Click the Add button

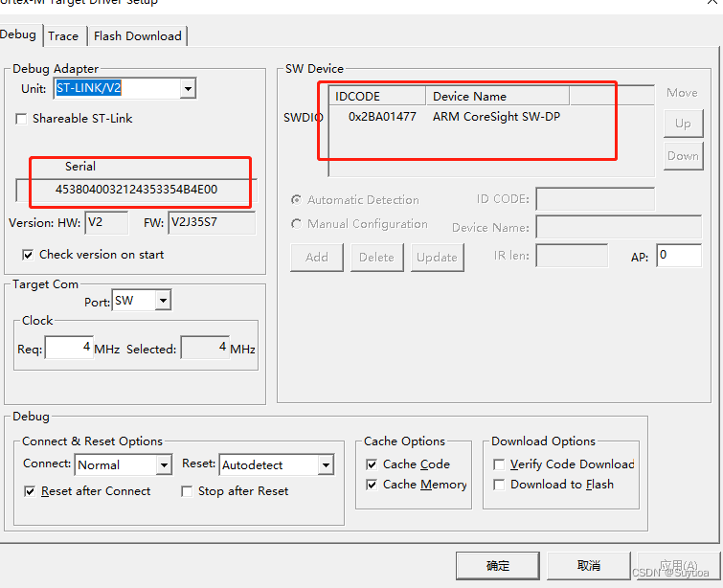click(317, 258)
